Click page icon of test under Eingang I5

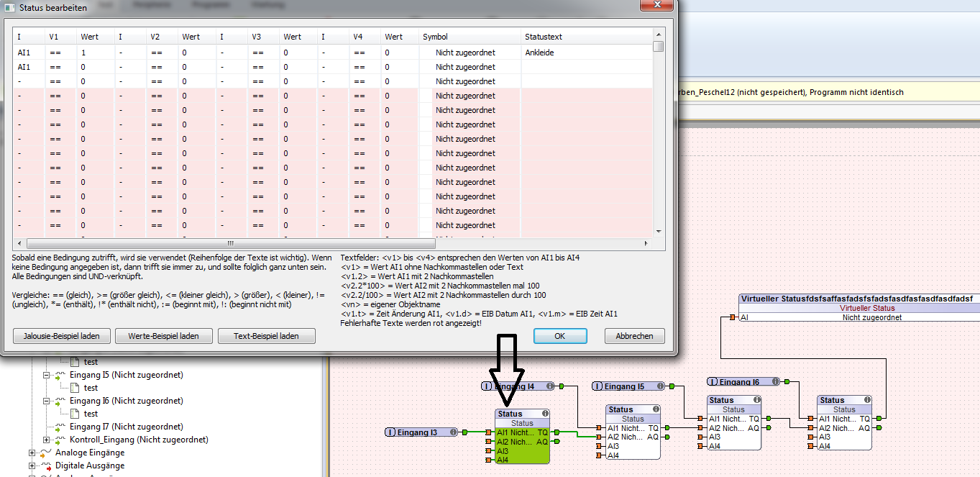pos(75,389)
